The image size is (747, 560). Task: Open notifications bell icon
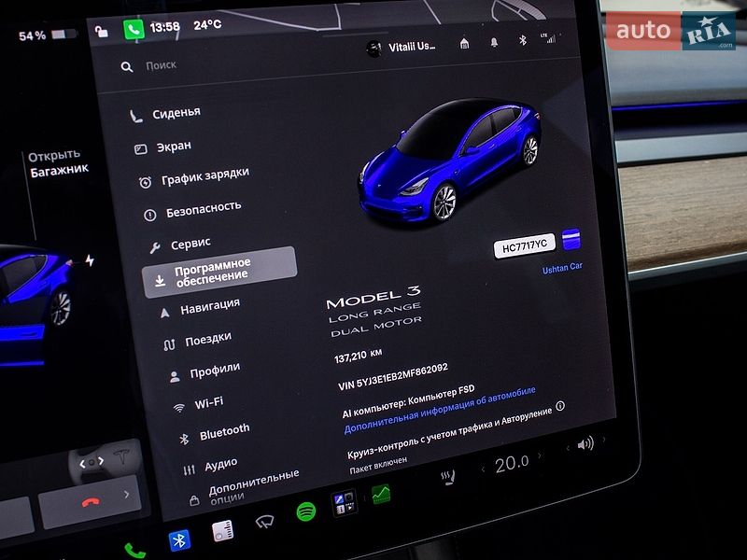(494, 42)
